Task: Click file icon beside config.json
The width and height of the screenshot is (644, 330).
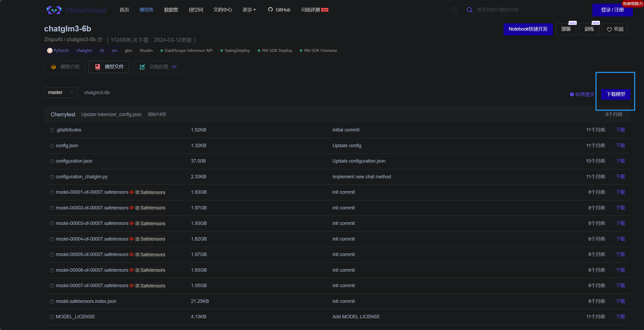Action: pos(52,146)
